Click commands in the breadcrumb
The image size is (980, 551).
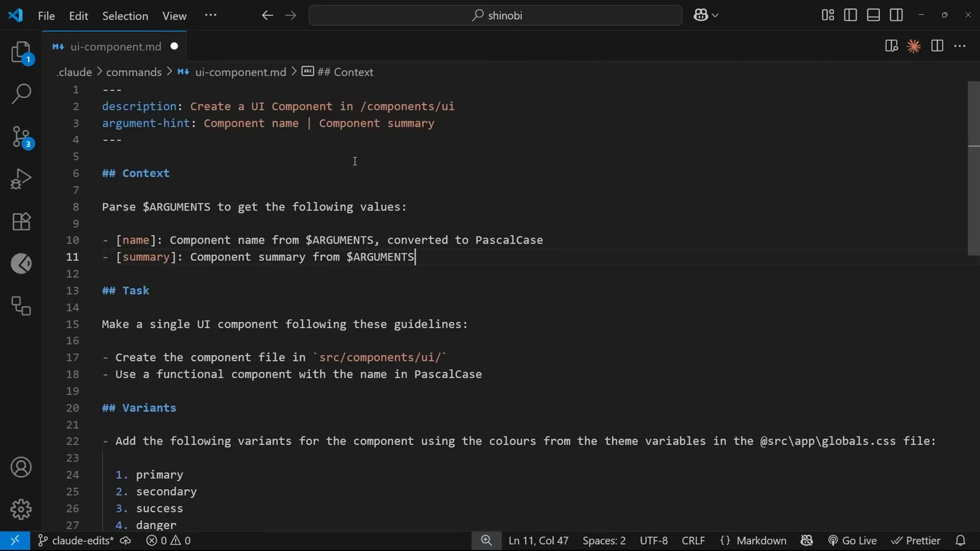click(x=134, y=72)
